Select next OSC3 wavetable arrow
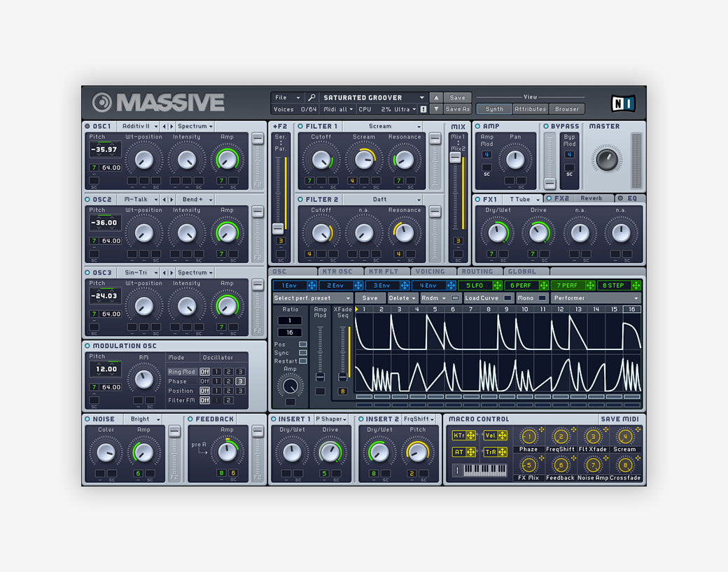Screen dimensions: 728x572 171,272
